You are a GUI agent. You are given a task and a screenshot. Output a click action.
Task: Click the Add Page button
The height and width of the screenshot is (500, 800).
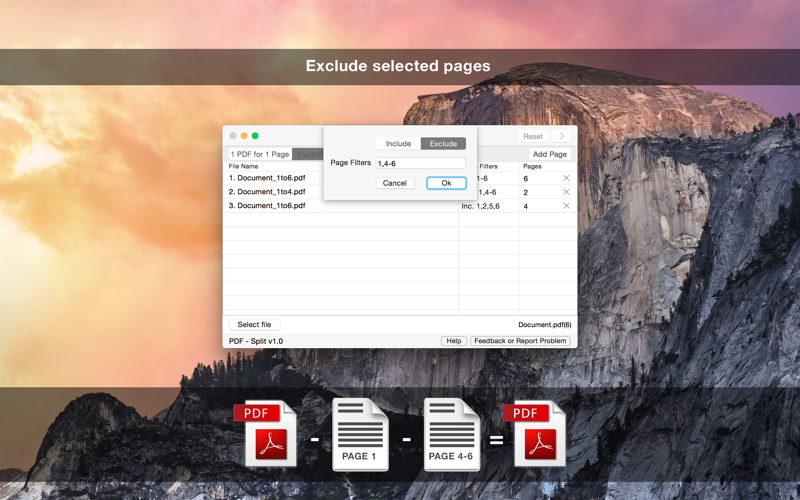(x=550, y=154)
